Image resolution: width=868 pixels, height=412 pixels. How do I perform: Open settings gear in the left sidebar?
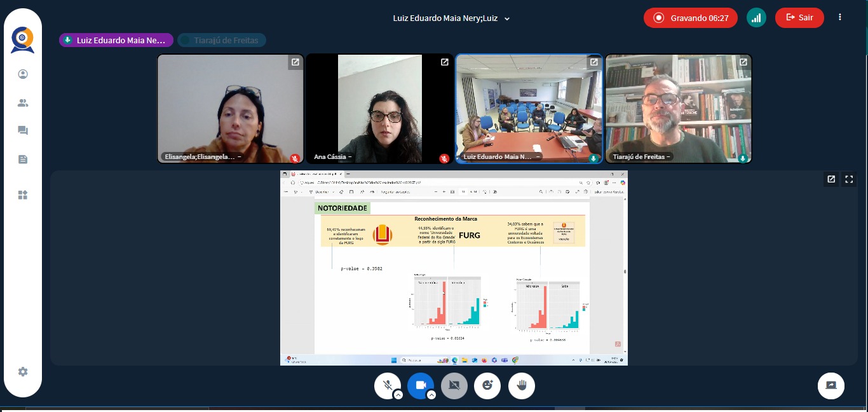[x=23, y=372]
